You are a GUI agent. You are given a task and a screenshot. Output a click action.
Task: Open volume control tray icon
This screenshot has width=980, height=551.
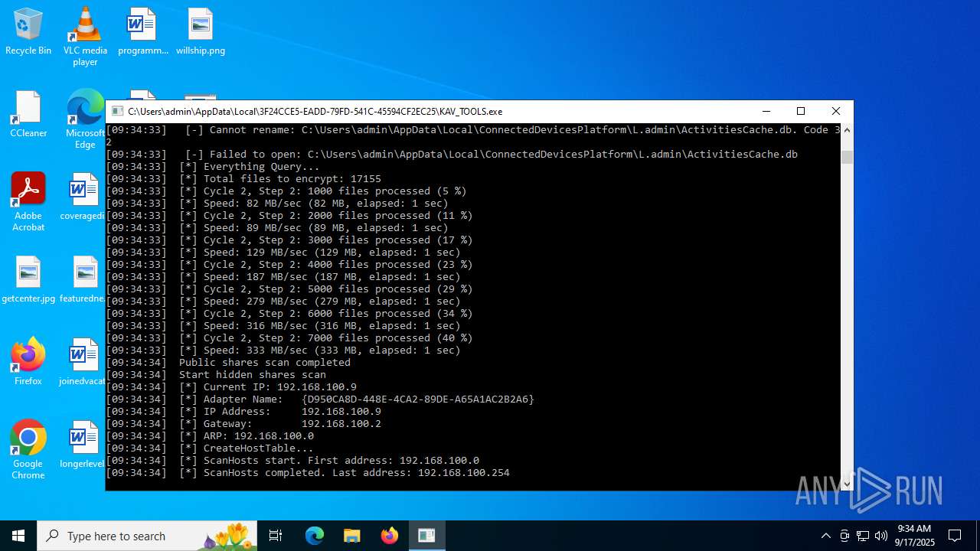pos(881,536)
